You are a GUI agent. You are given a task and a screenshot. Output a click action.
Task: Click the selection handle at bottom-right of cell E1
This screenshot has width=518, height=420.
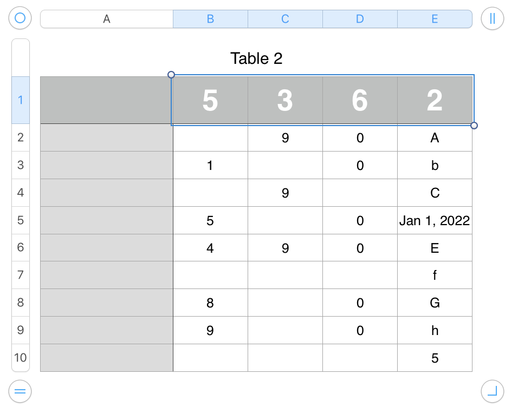(474, 126)
